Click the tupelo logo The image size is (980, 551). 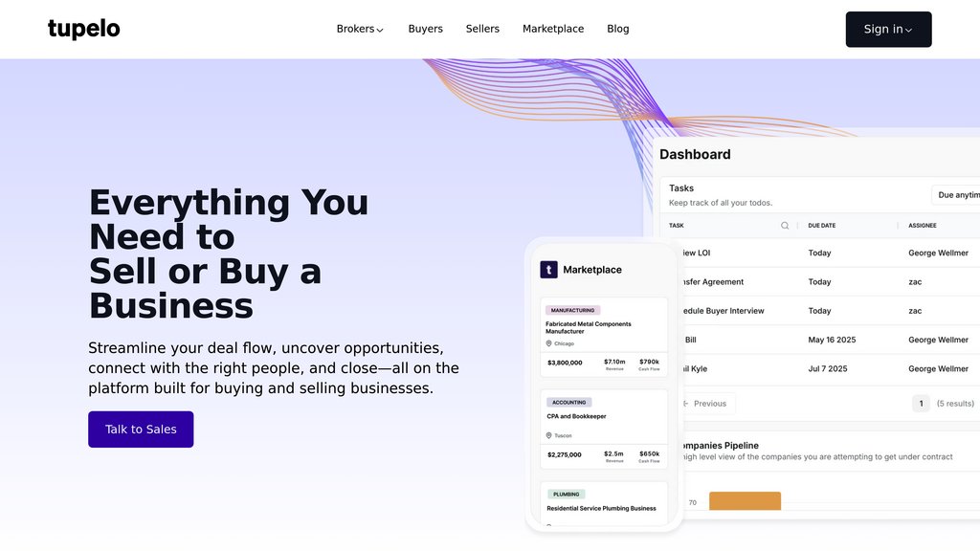pos(84,29)
